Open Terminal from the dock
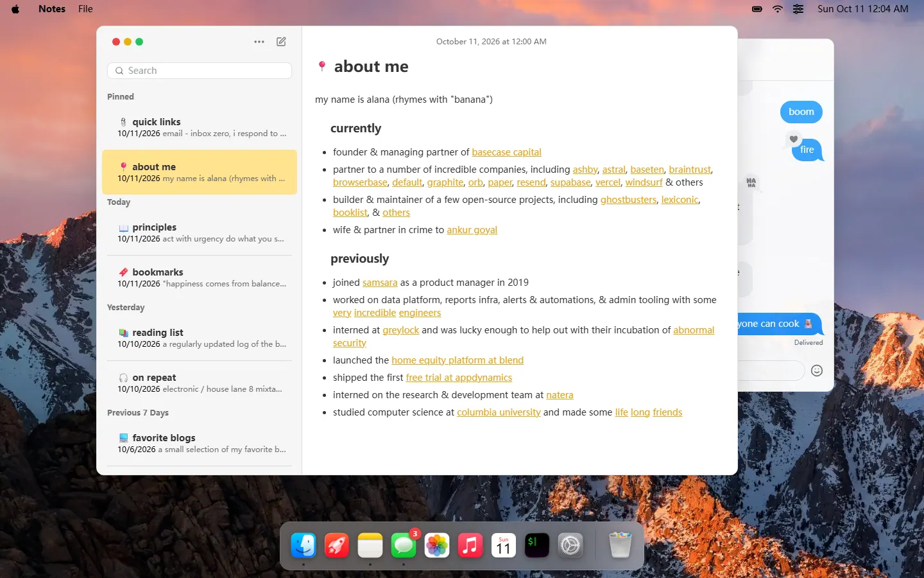The height and width of the screenshot is (578, 924). click(537, 546)
